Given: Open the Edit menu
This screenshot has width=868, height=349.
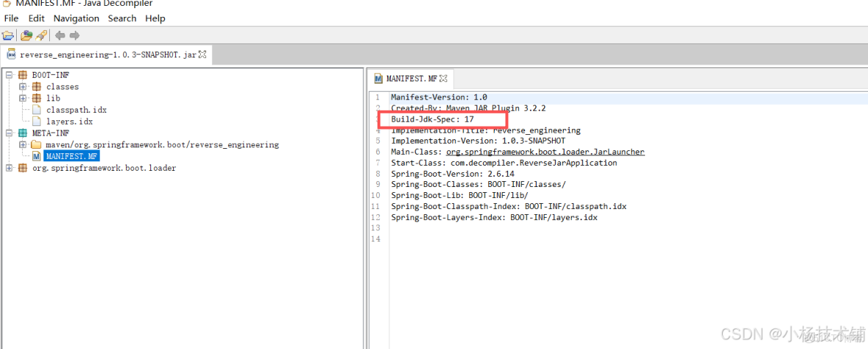Looking at the screenshot, I should point(37,18).
